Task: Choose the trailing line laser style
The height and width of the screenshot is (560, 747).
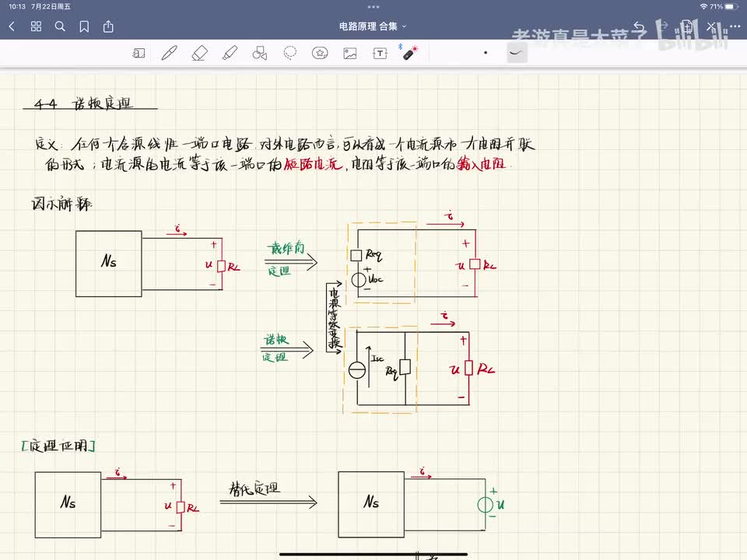Action: [517, 53]
